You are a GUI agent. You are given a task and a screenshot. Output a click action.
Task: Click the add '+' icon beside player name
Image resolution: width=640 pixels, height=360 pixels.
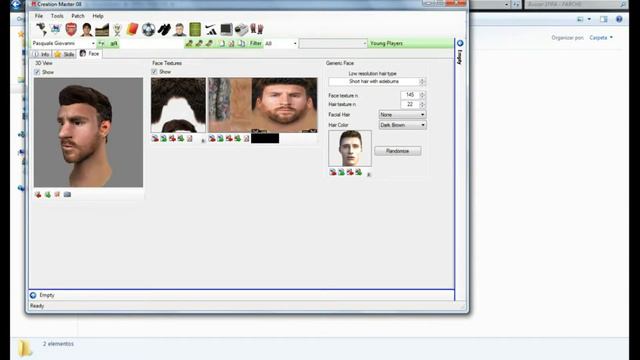(101, 43)
